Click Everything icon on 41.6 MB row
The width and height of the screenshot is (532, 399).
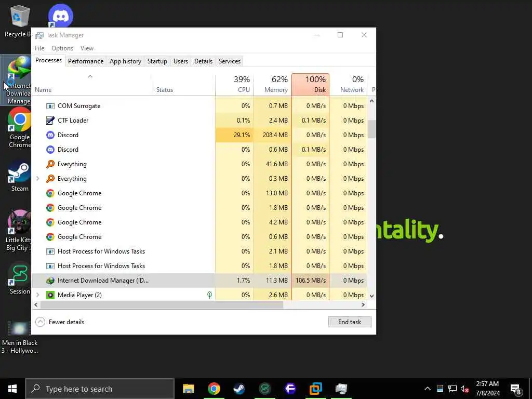(50, 164)
